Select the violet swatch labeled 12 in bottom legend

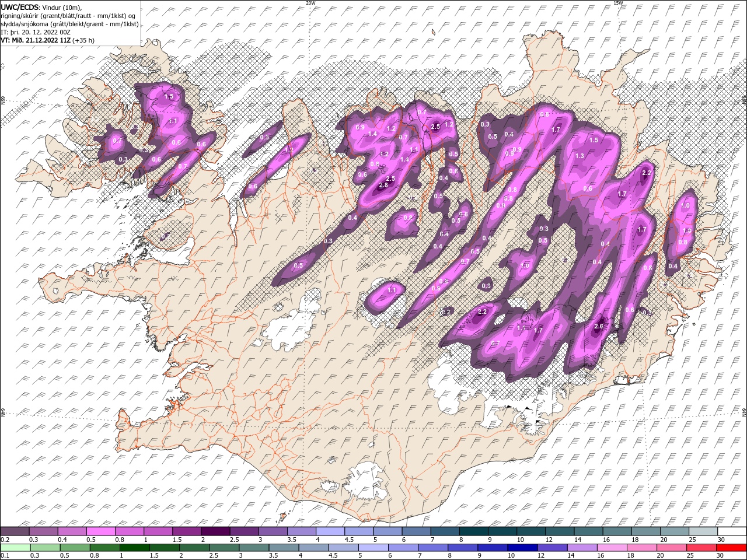tap(551, 547)
